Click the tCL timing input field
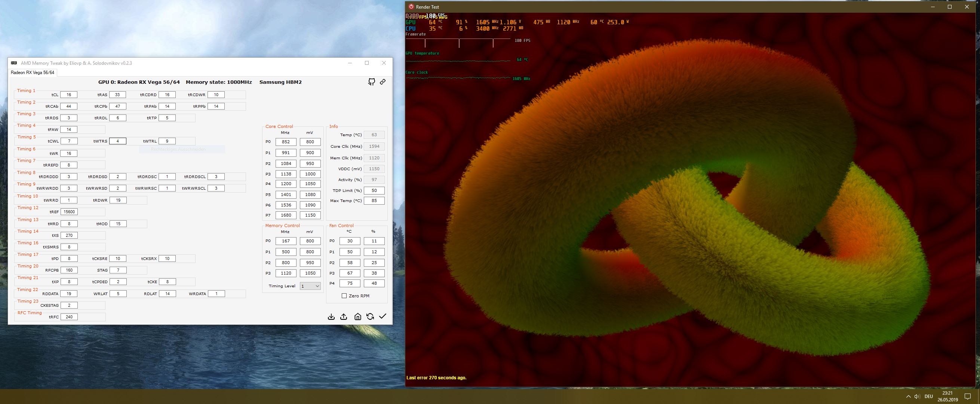 pyautogui.click(x=69, y=95)
